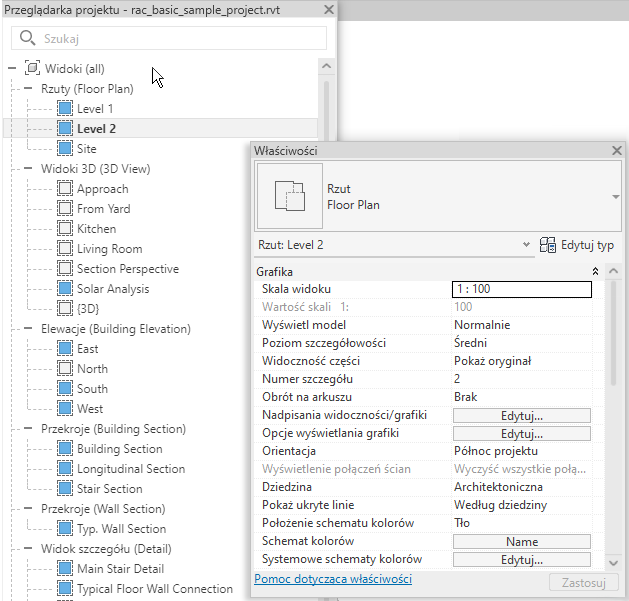
Task: Click the Widoki (all) views icon
Action: pyautogui.click(x=32, y=68)
